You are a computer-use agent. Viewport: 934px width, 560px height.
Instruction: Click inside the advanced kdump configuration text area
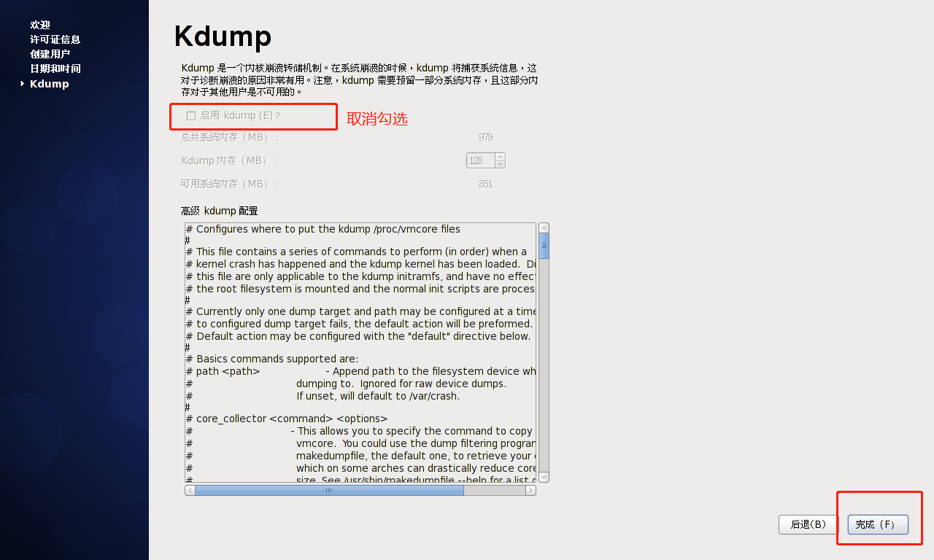(360, 353)
